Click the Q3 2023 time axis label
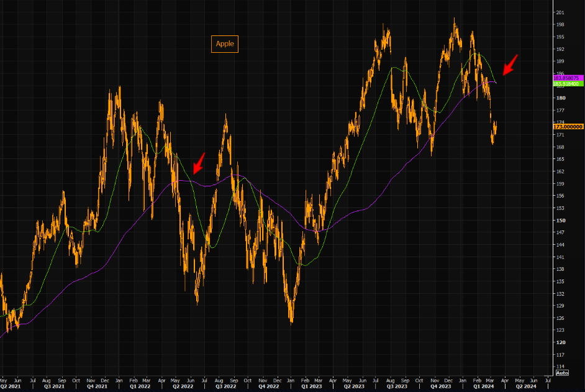 tap(396, 386)
